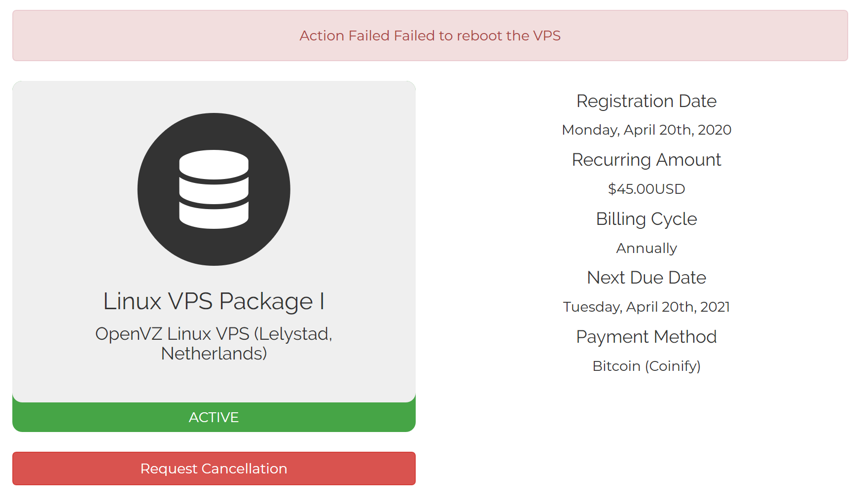Click the Request Cancellation button
The image size is (861, 504).
pyautogui.click(x=214, y=468)
